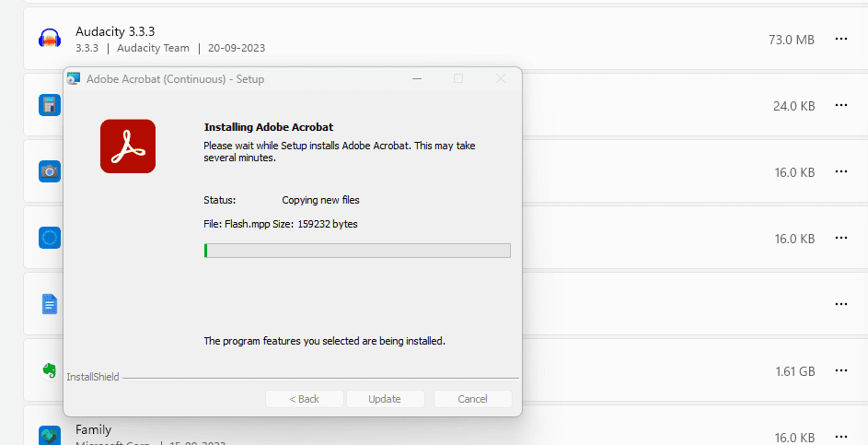Open more options for the Cortana row
The image size is (868, 445).
841,239
